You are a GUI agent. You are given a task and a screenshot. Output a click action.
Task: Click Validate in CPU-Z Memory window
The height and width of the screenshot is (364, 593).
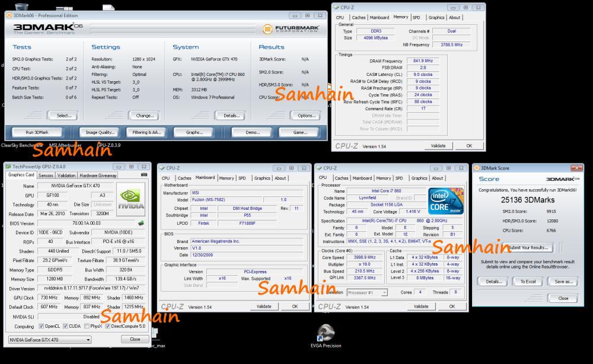[438, 146]
